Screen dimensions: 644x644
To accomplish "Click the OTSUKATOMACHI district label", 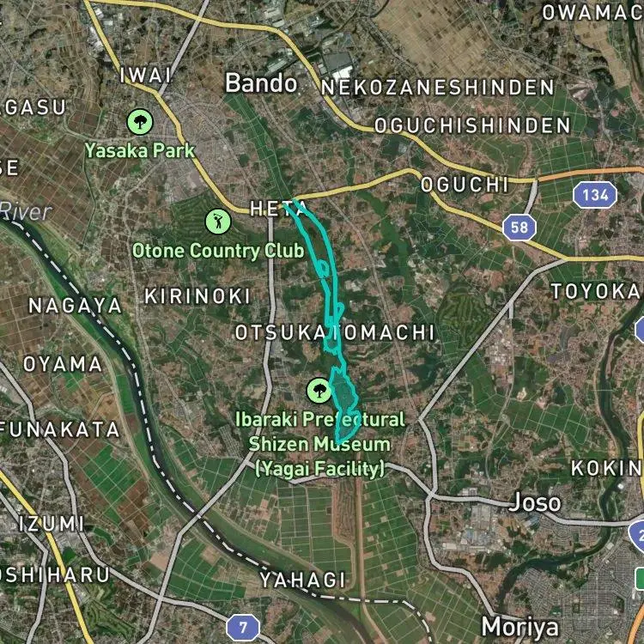I will pyautogui.click(x=335, y=332).
